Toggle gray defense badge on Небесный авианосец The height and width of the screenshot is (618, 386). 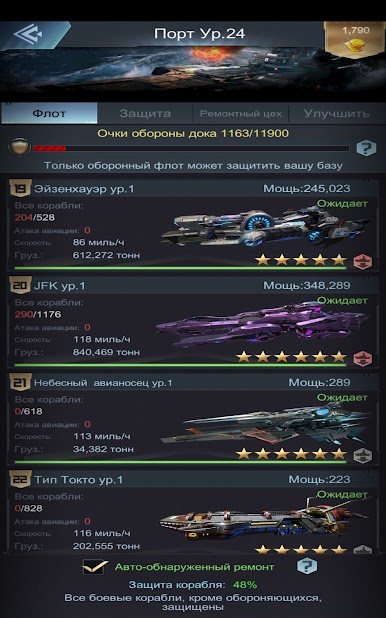tap(363, 455)
